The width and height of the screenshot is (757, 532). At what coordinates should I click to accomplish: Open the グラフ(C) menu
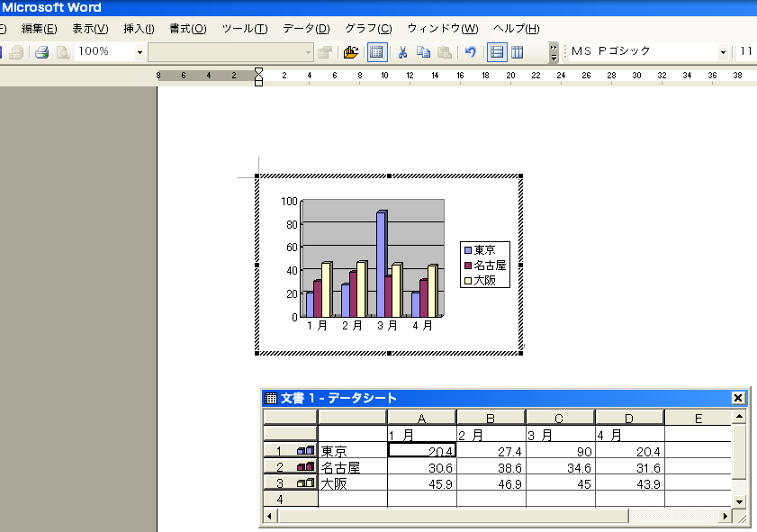tap(368, 29)
